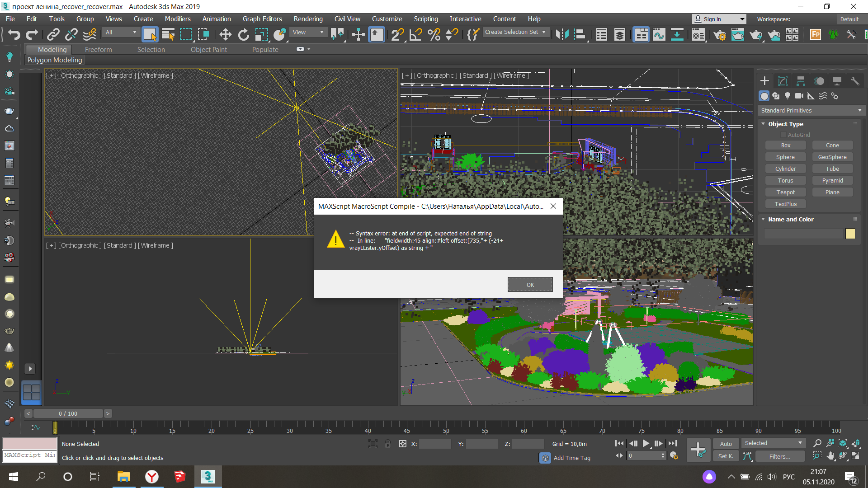Click the object color swatch
The image size is (868, 488).
[850, 234]
